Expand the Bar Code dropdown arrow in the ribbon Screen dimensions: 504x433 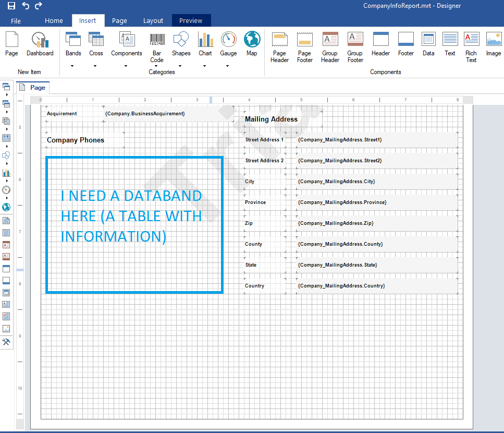156,66
